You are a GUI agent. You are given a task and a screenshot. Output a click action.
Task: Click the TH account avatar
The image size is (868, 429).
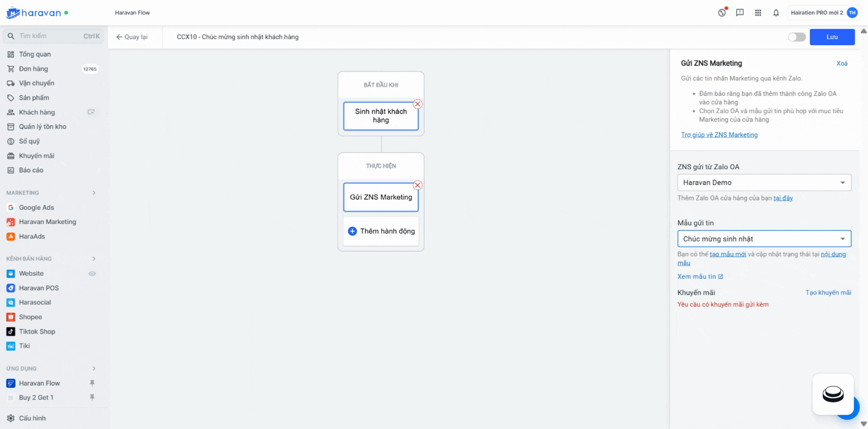(852, 13)
